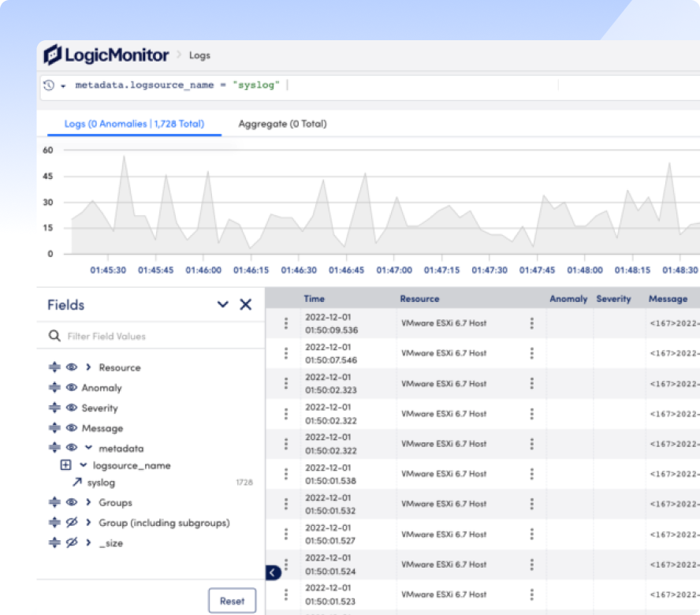Switch to the Logs (0 Anomalies) tab

(x=134, y=124)
